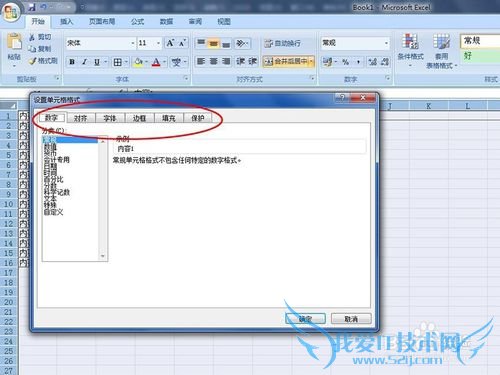Viewport: 500px width, 375px height.
Task: Align text right
Action: [226, 61]
